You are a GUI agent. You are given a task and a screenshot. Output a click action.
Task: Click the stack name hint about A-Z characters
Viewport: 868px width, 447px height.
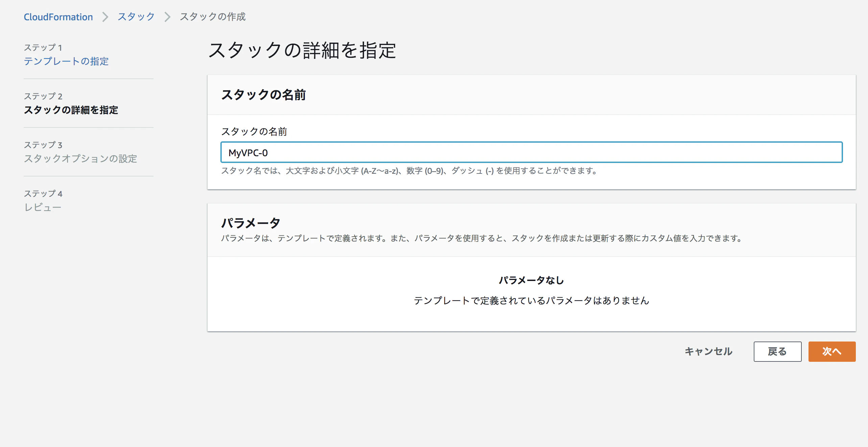point(410,171)
